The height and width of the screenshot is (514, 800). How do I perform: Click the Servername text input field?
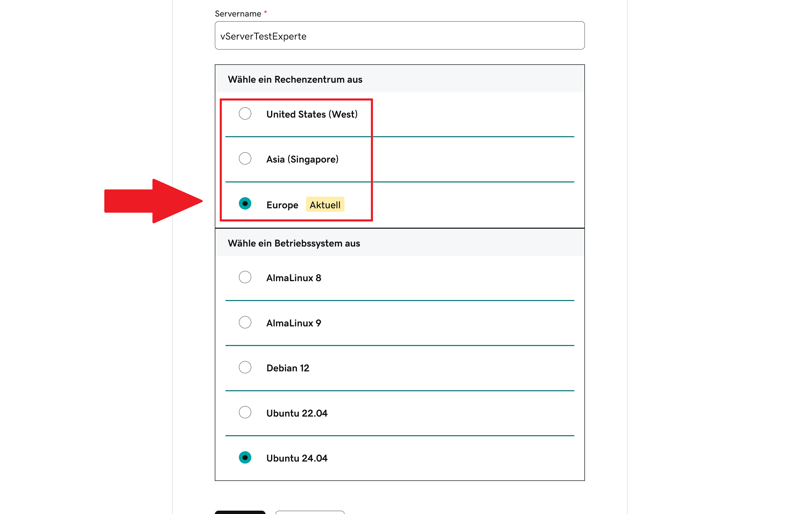[x=399, y=36]
